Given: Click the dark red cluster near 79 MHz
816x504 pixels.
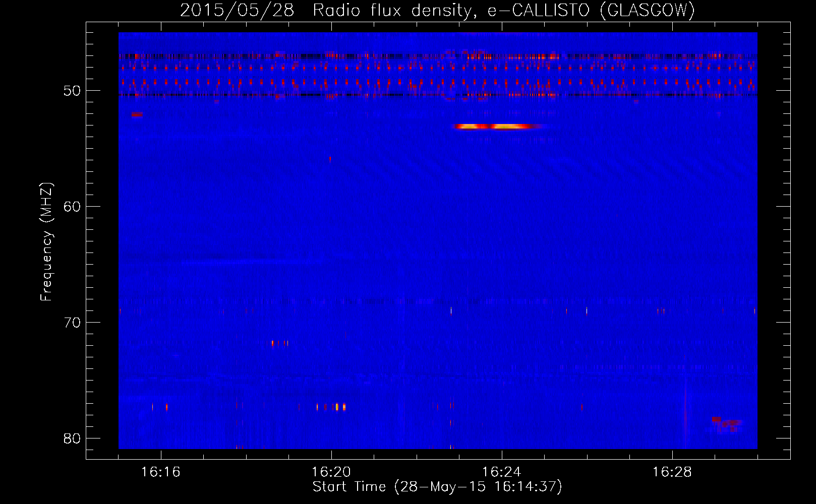Looking at the screenshot, I should 726,424.
